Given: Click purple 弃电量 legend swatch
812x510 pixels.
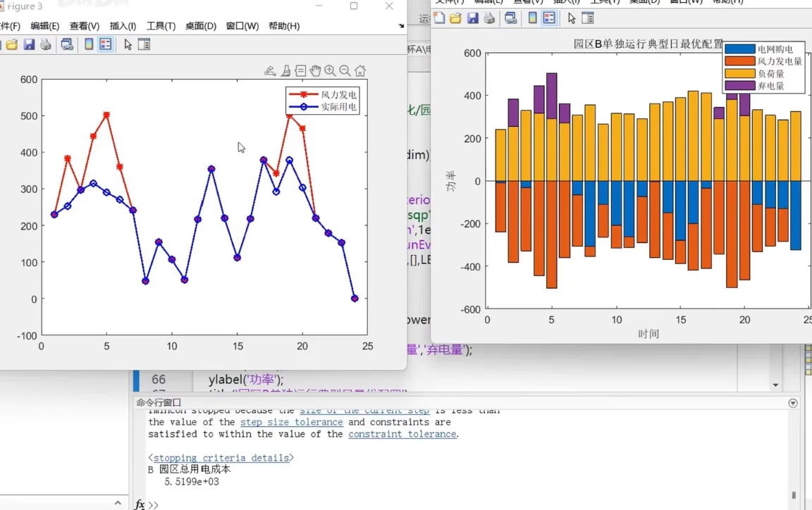Looking at the screenshot, I should click(x=739, y=85).
